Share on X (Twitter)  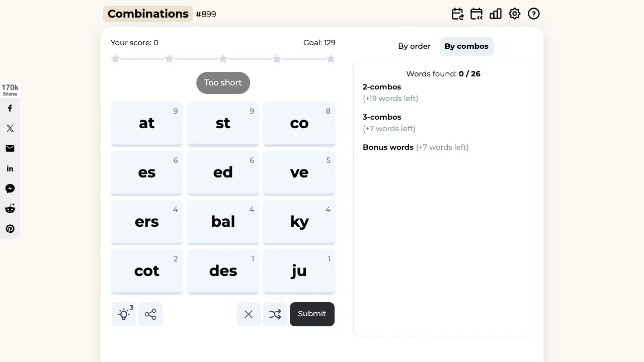coord(10,128)
